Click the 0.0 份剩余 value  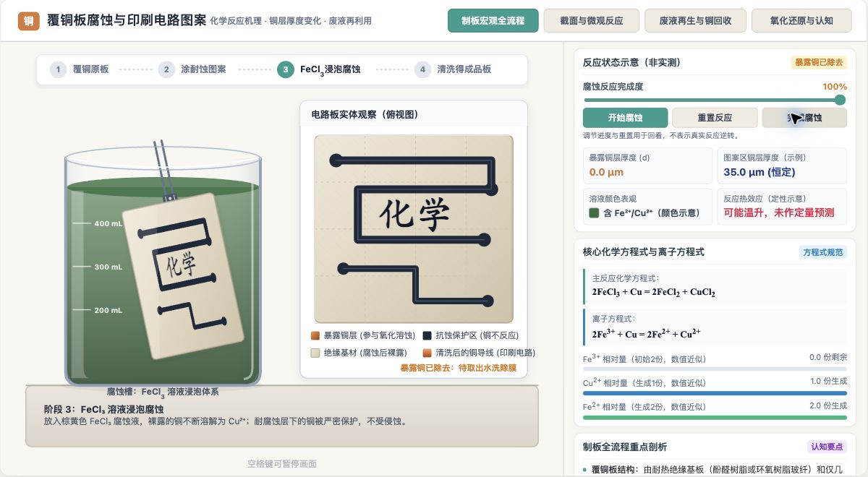click(828, 358)
